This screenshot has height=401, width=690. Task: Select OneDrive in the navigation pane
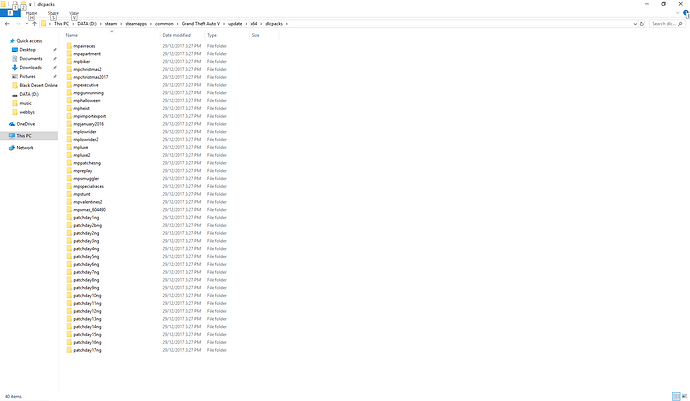tap(26, 124)
